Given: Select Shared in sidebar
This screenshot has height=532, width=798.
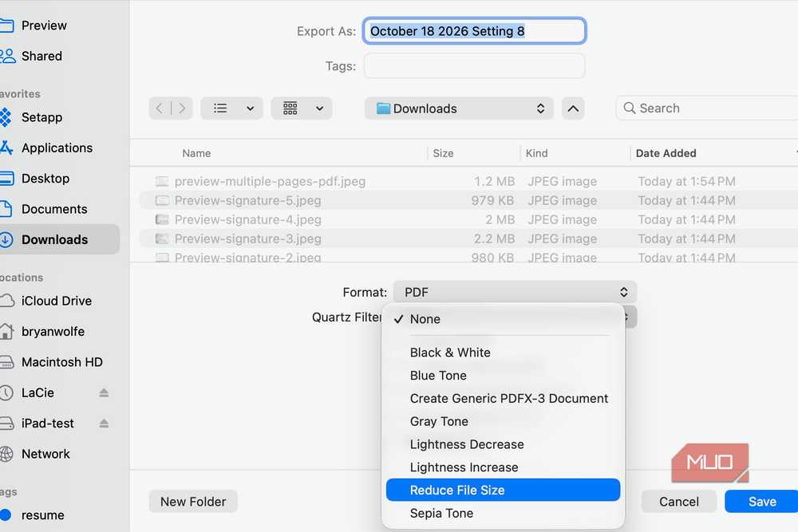Looking at the screenshot, I should click(41, 56).
